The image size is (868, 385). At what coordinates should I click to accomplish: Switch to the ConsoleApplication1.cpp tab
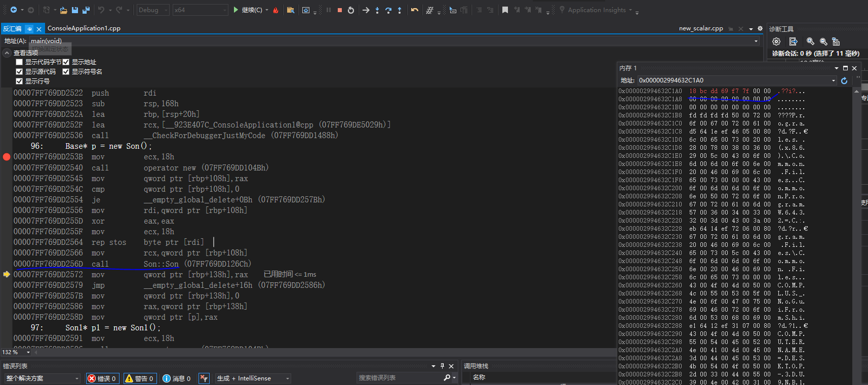(x=84, y=28)
